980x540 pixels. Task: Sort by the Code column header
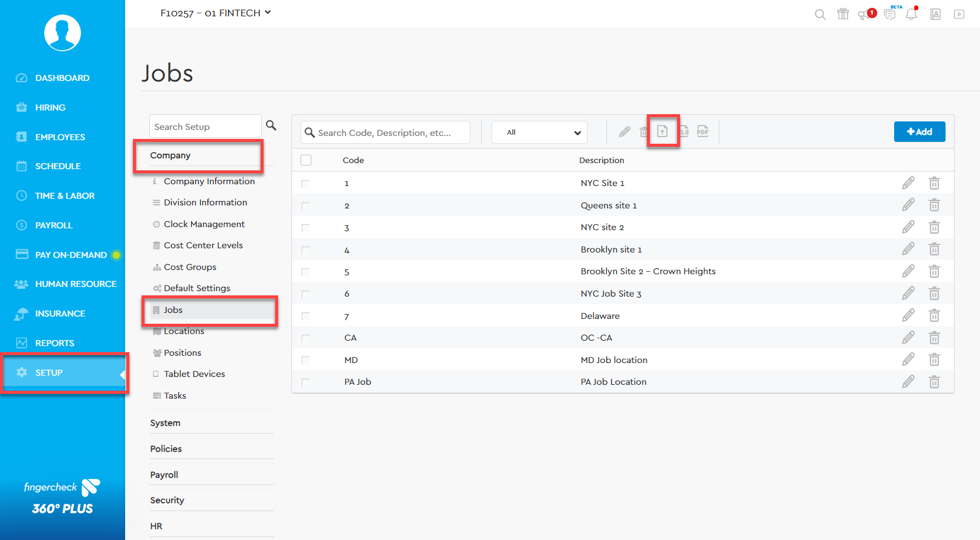click(x=353, y=160)
